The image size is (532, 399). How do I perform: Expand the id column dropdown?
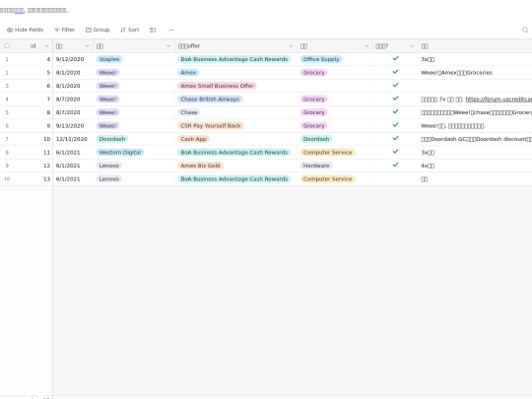click(x=46, y=46)
